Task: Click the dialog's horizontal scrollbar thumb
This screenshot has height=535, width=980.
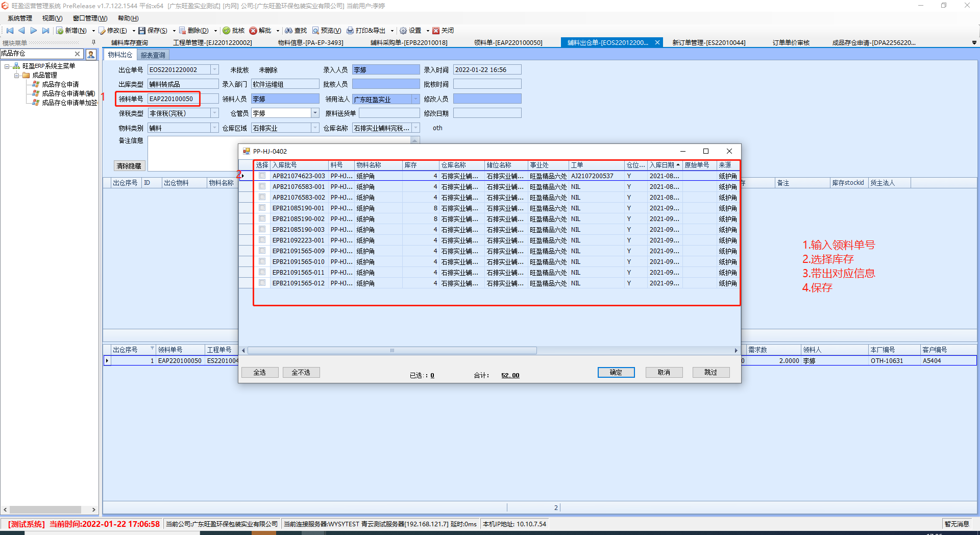Action: (392, 350)
